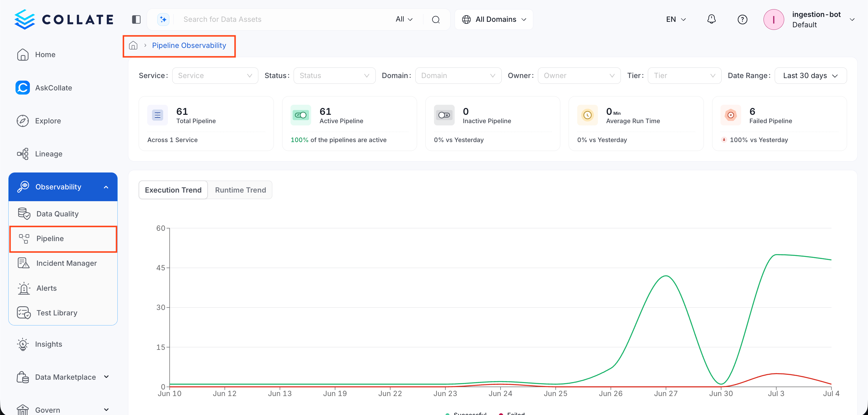
Task: Click the 6 Failed Pipeline count
Action: point(752,111)
